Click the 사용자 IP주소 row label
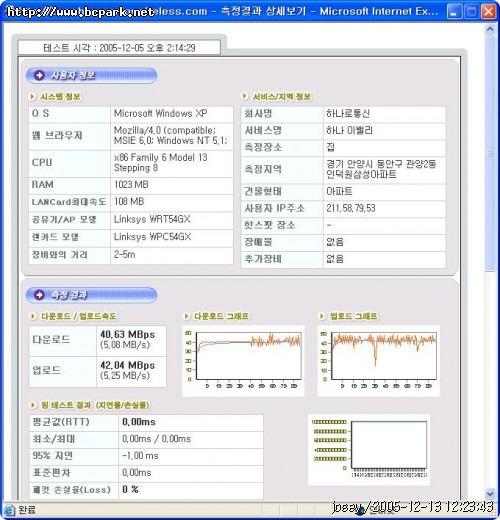 tap(275, 209)
